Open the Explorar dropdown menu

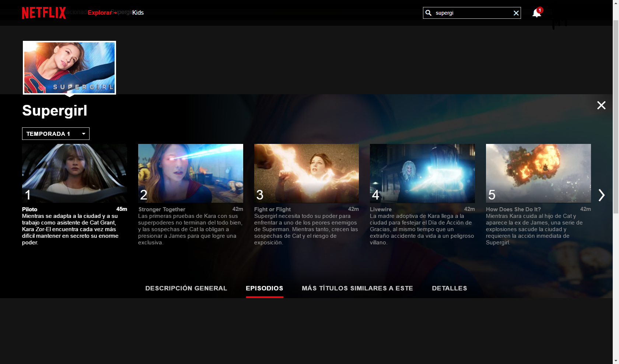pos(102,13)
